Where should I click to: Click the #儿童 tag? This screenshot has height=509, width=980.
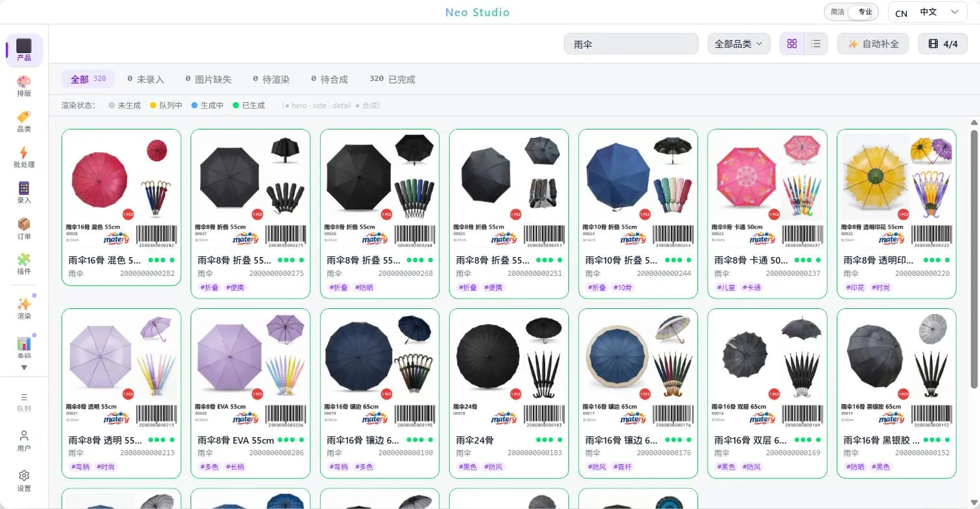click(727, 288)
